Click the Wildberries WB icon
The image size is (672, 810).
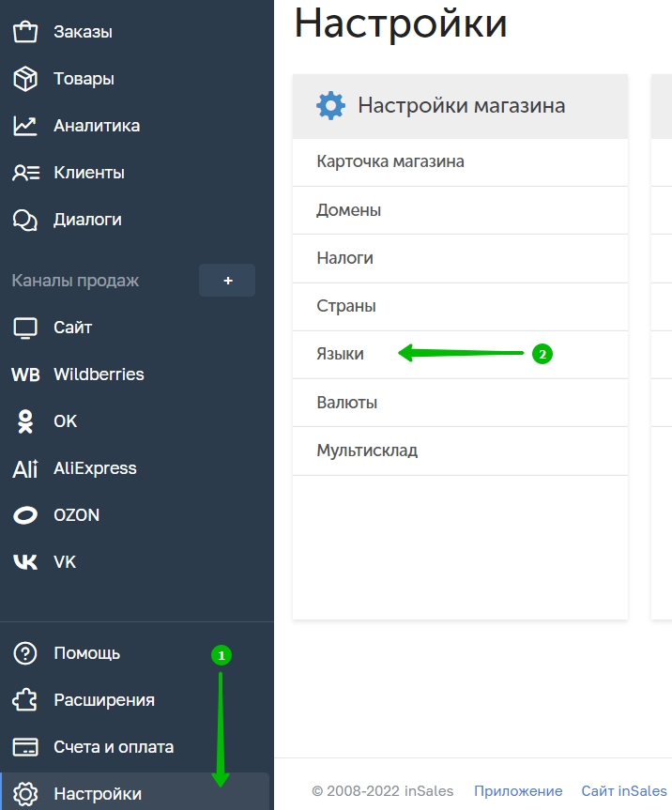(26, 374)
